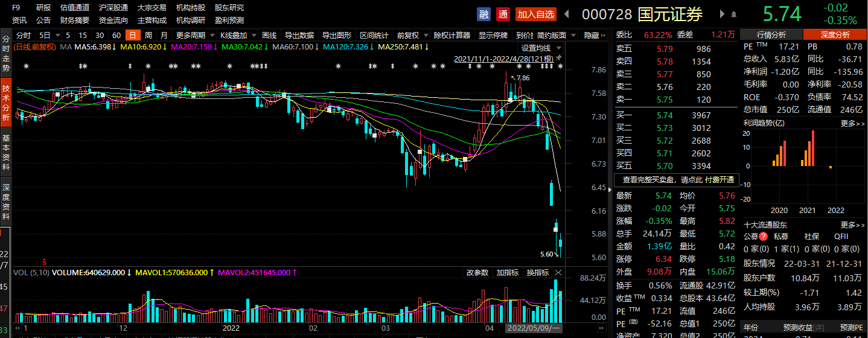Screen dimensions: 868x338
Task: Select the 基本资料 side tab
Action: pyautogui.click(x=6, y=153)
